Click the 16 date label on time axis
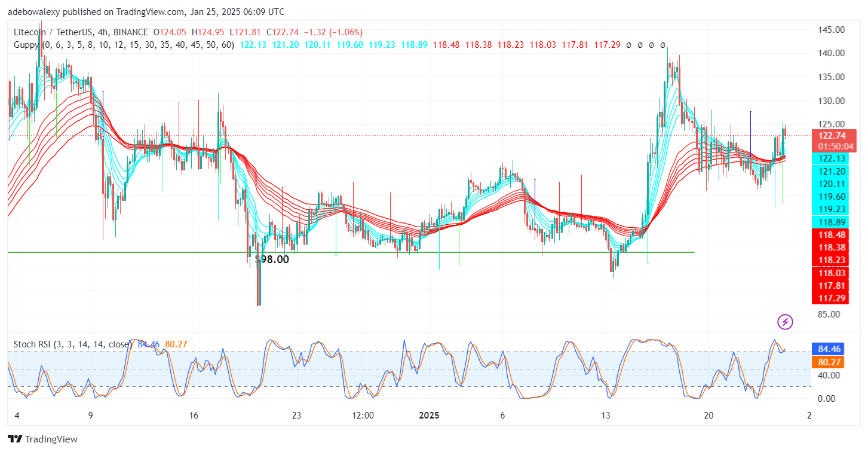 [193, 416]
